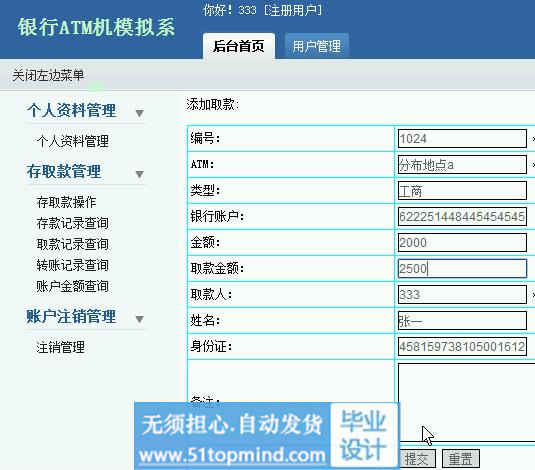The height and width of the screenshot is (470, 535).
Task: Open 存取款操作 in sidebar
Action: [x=66, y=202]
